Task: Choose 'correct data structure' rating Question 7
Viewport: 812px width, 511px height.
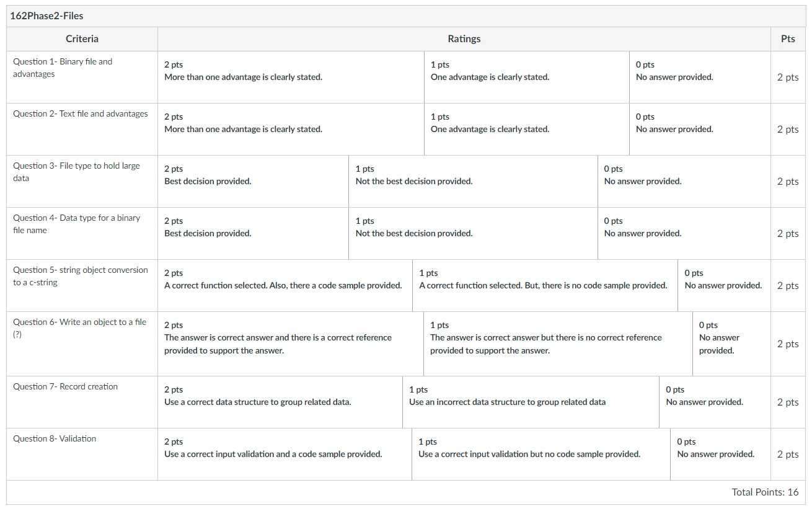Action: pyautogui.click(x=280, y=402)
